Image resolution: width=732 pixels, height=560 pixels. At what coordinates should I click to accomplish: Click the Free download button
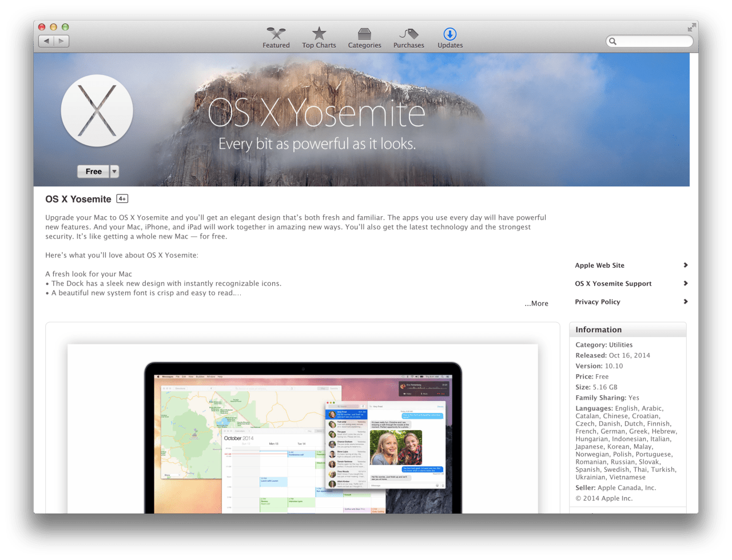tap(93, 171)
